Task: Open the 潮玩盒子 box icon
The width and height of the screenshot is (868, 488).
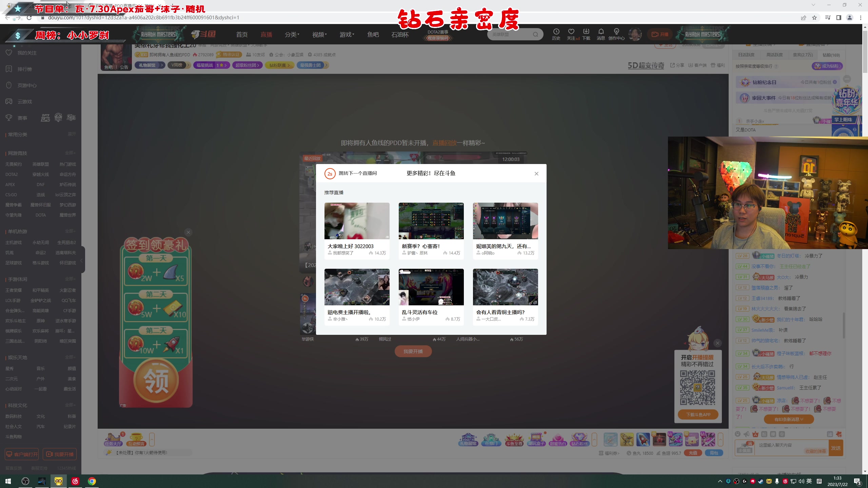Action: click(537, 440)
